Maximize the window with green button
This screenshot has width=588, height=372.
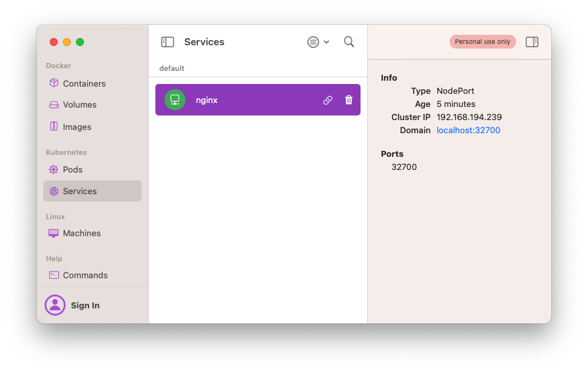tap(80, 42)
